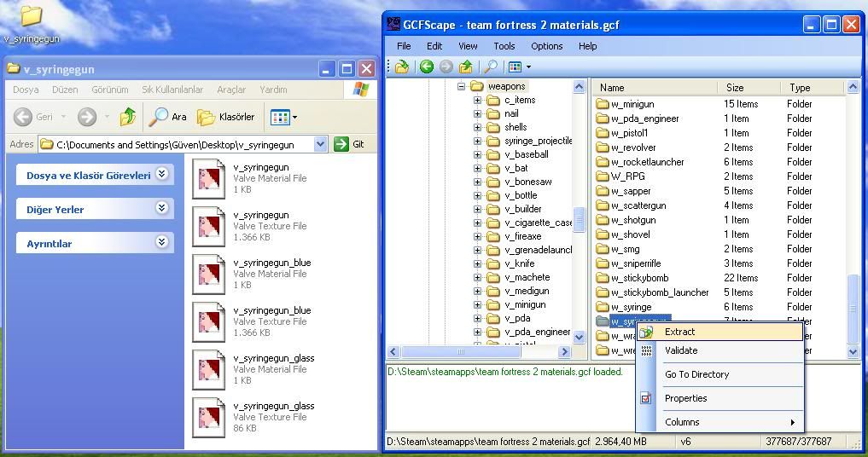
Task: Open the Ara search tool in Explorer
Action: [168, 117]
